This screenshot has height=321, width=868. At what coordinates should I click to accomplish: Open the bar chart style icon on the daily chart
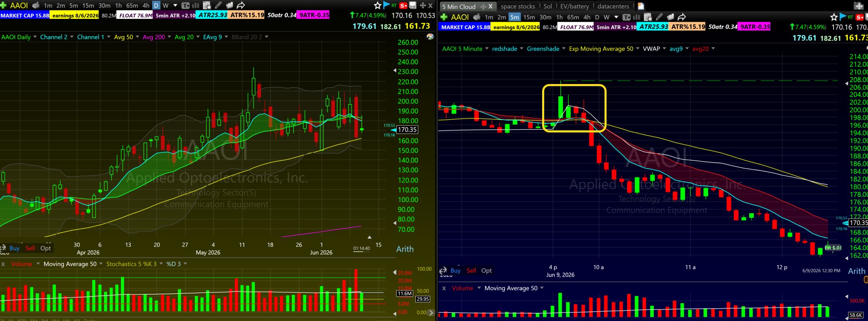pos(195,5)
